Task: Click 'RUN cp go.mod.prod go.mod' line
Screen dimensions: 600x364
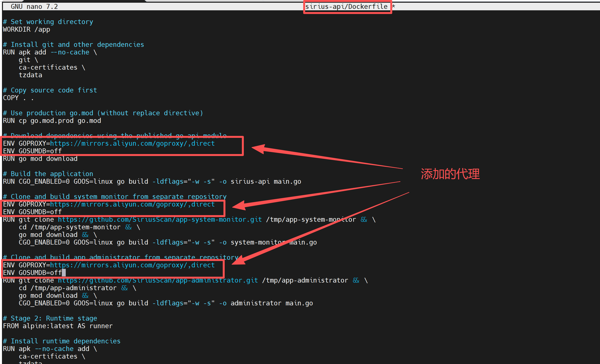Action: tap(52, 121)
